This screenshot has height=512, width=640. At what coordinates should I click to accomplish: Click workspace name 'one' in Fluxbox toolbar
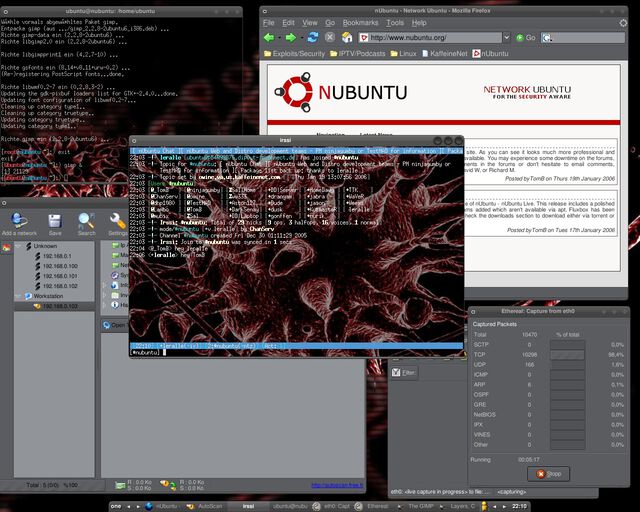tap(116, 506)
